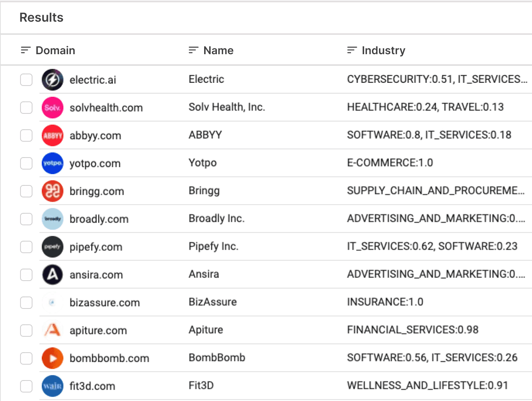
Task: Click the Apiture orange logo swatch
Action: [x=52, y=330]
